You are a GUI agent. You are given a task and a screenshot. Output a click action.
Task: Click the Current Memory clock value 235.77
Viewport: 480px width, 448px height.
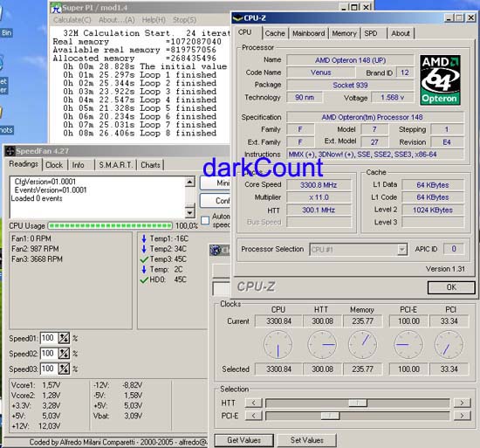pos(363,321)
